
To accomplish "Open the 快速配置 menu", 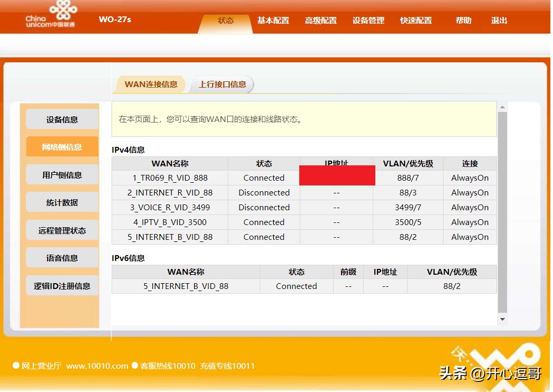I will [416, 20].
